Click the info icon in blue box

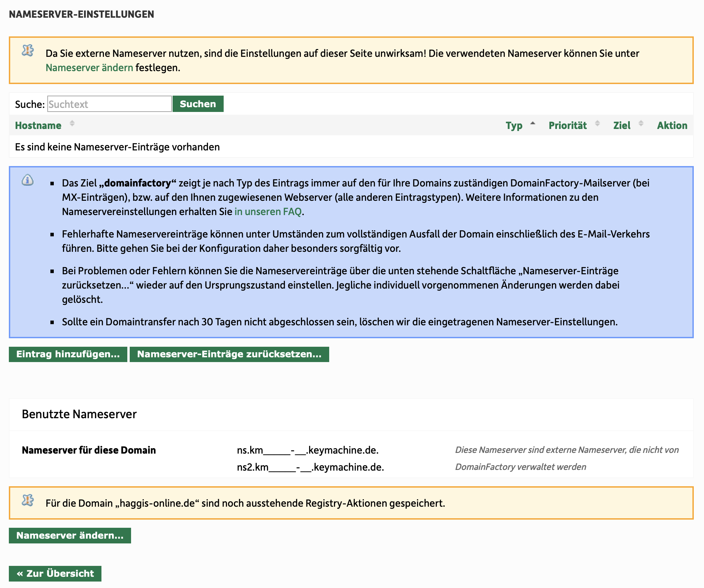[x=28, y=180]
